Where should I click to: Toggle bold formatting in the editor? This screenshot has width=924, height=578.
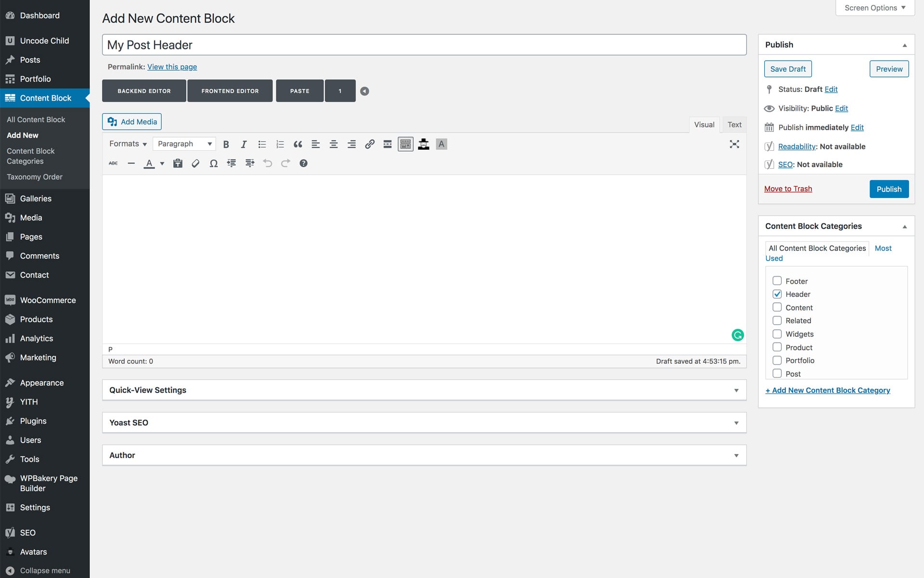(226, 144)
